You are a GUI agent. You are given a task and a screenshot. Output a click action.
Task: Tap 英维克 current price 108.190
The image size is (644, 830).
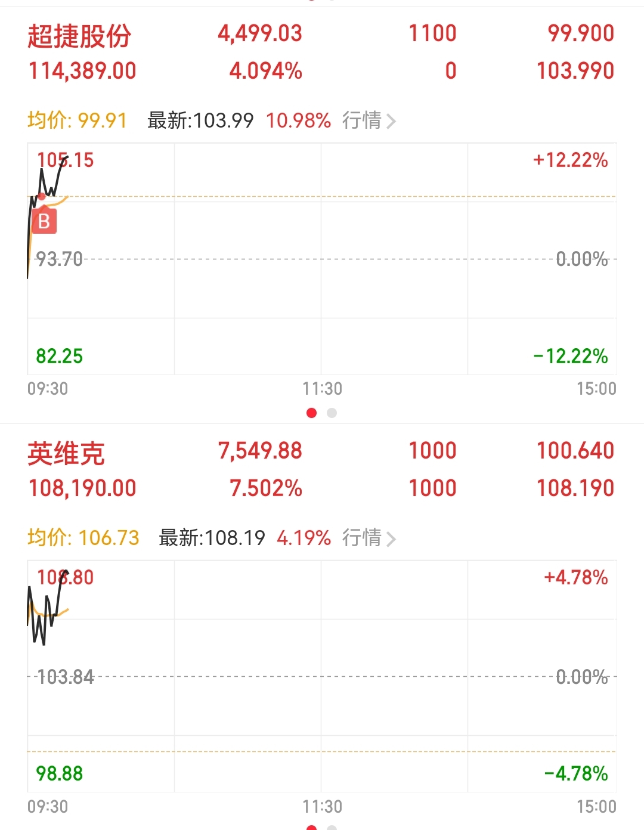(575, 488)
